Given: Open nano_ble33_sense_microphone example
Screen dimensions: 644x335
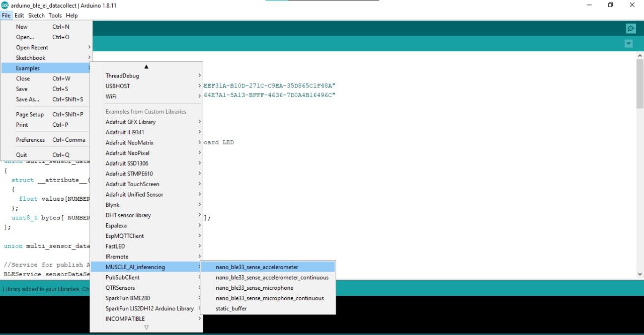Looking at the screenshot, I should point(268,288).
